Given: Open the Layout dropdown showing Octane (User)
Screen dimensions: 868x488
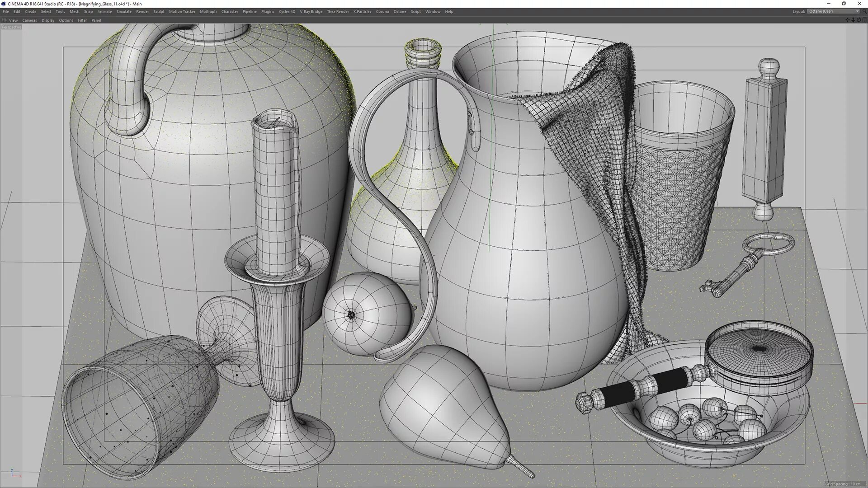Looking at the screenshot, I should tap(833, 11).
